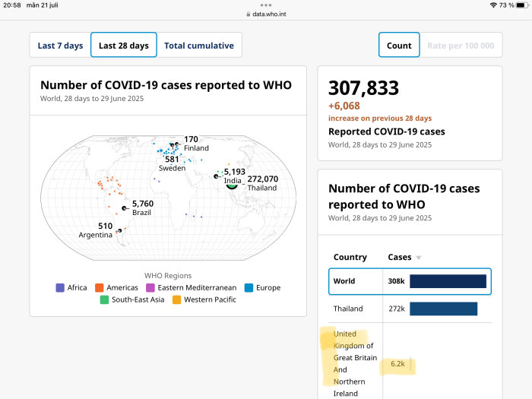The width and height of the screenshot is (532, 399).
Task: Open the Thailand row in country table
Action: [x=410, y=309]
